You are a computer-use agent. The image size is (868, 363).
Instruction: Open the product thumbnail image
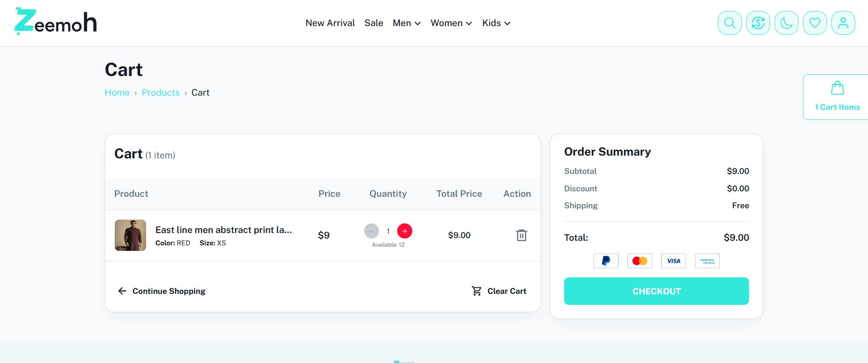click(130, 235)
